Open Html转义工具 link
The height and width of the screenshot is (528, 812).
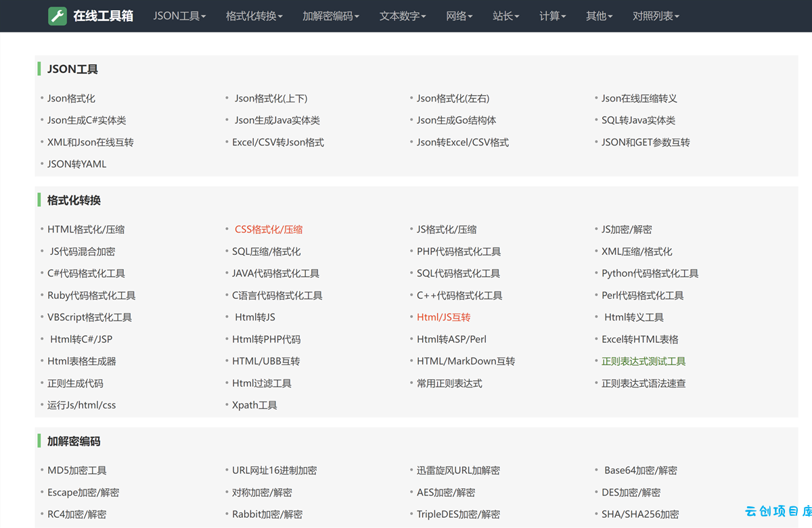coord(634,317)
